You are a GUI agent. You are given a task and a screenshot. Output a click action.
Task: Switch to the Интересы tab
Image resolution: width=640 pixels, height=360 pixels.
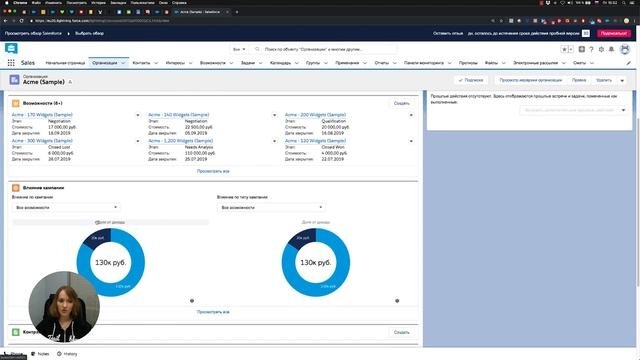(175, 63)
